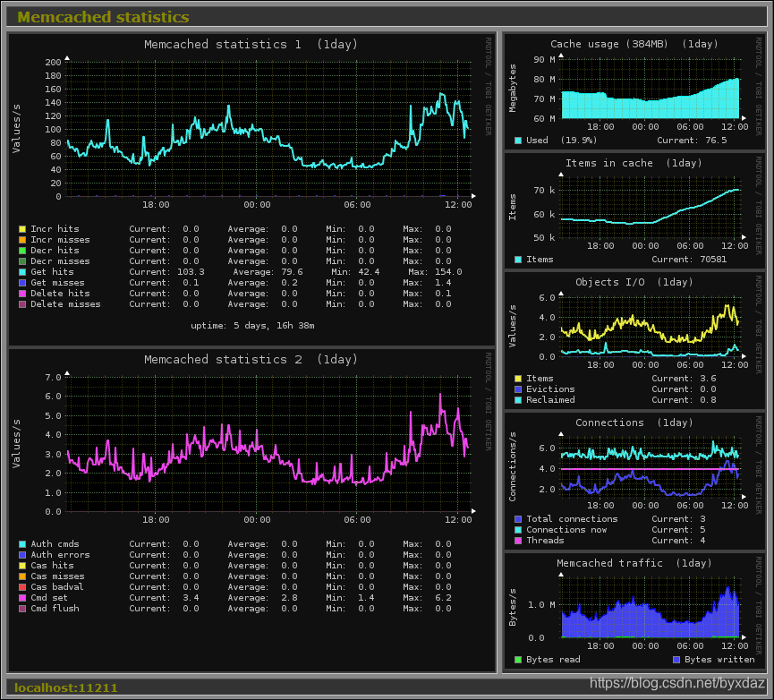Open the Connections graph
Image resolution: width=774 pixels, height=700 pixels.
[x=634, y=482]
